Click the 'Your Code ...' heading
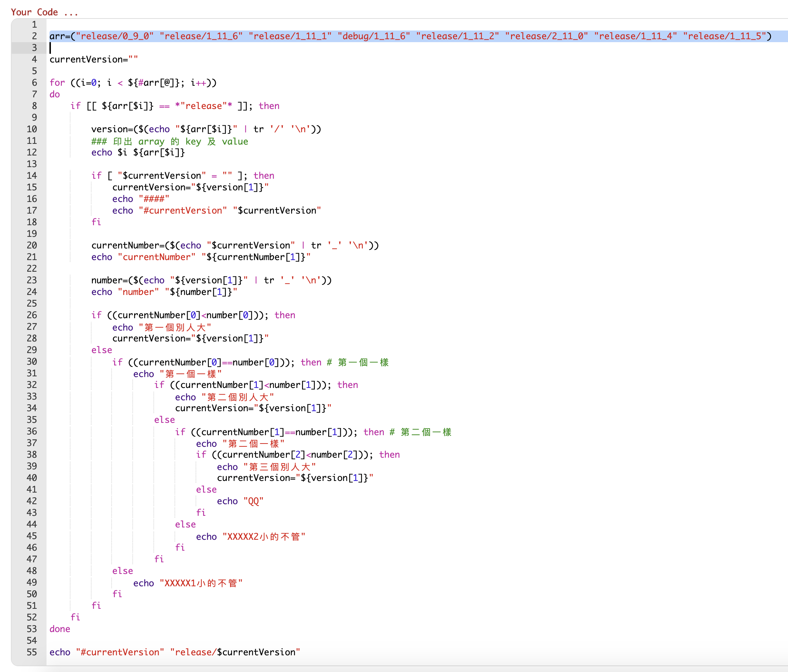The width and height of the screenshot is (788, 672). (44, 12)
